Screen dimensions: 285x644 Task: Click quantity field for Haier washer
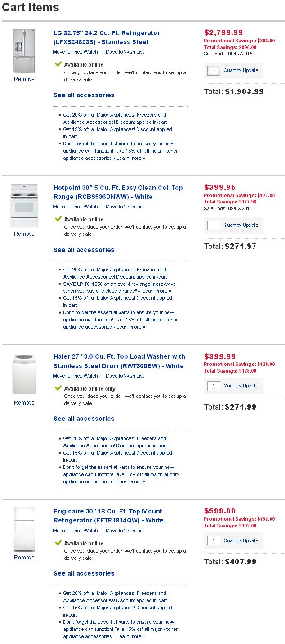click(x=214, y=386)
